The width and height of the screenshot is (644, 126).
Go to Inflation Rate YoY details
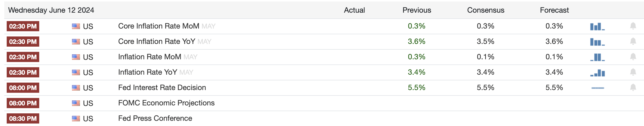[x=147, y=72]
